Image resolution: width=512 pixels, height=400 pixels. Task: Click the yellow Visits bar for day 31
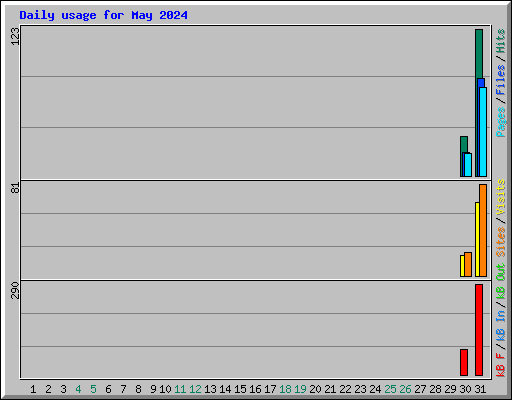click(477, 239)
